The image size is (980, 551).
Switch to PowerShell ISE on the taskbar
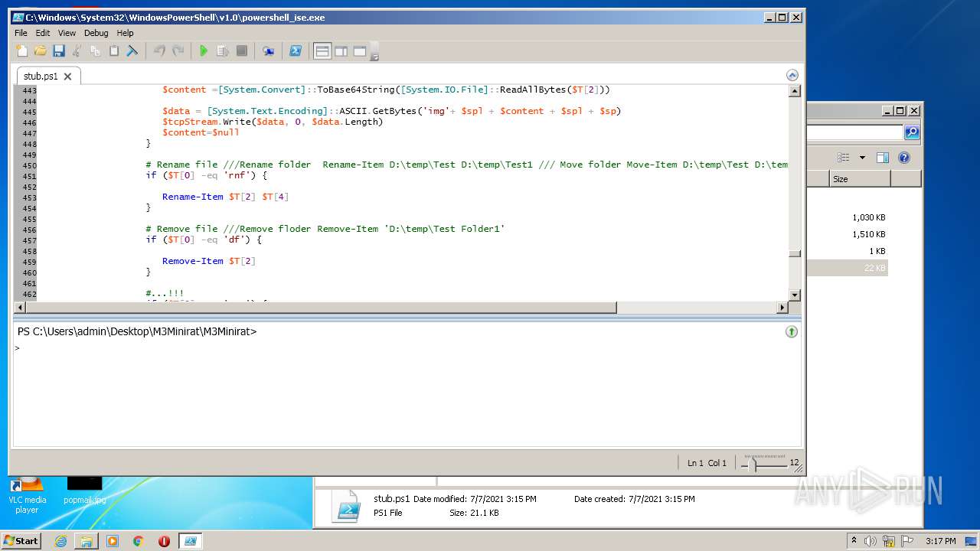click(190, 540)
